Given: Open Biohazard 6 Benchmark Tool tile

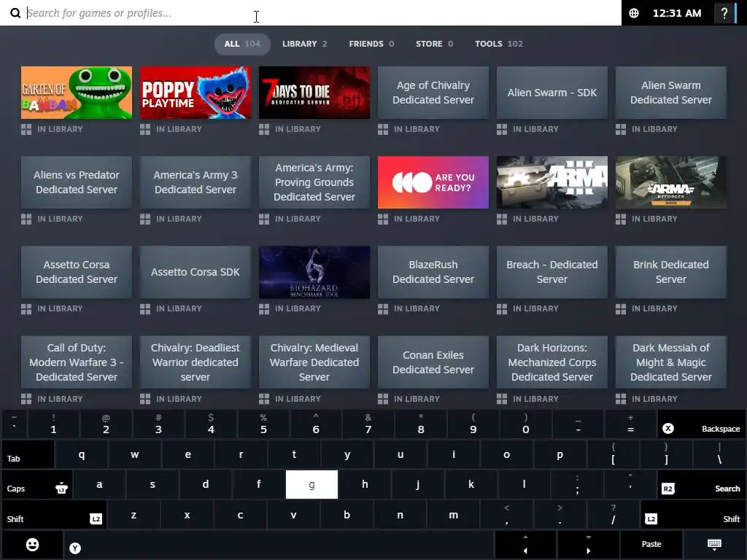Looking at the screenshot, I should pyautogui.click(x=314, y=272).
